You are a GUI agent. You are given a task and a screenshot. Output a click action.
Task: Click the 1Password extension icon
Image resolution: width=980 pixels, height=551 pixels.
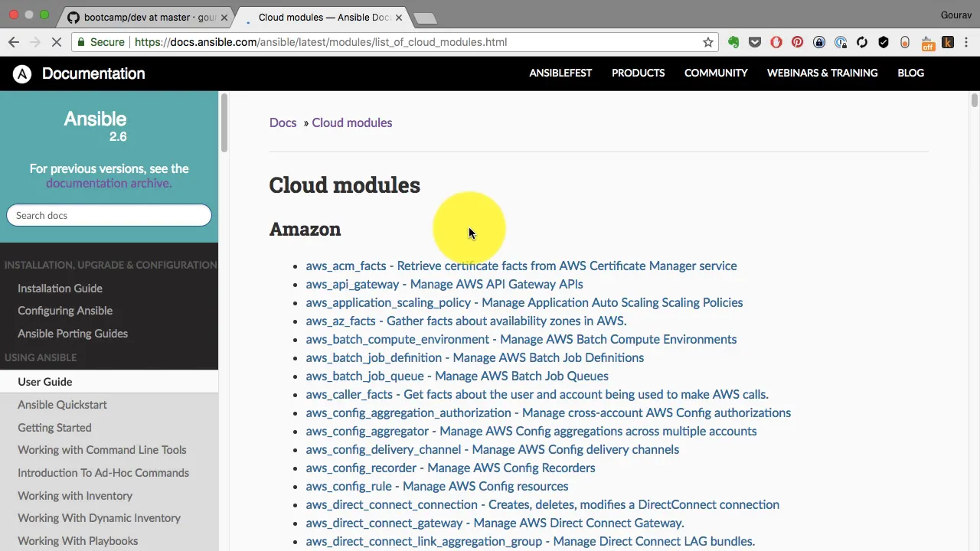pos(841,42)
